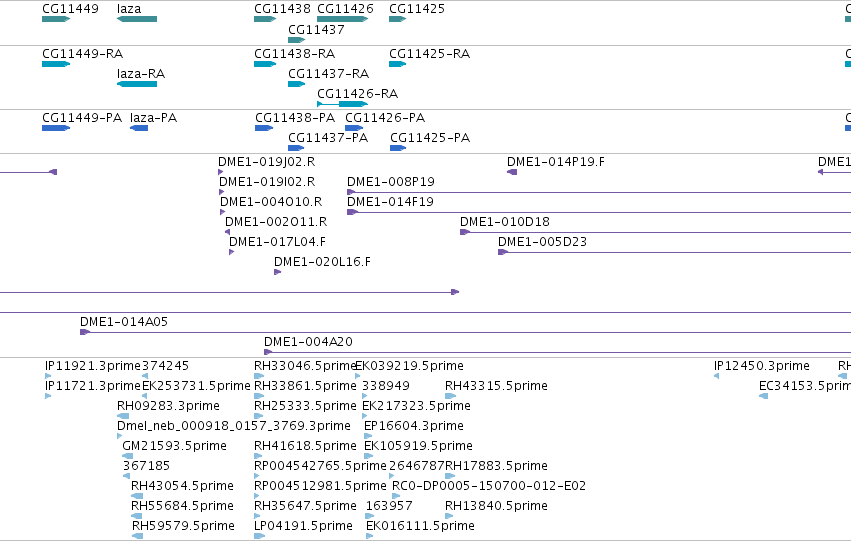
Task: Click the RC0-DP0005-150700-012-E02 label
Action: click(489, 486)
